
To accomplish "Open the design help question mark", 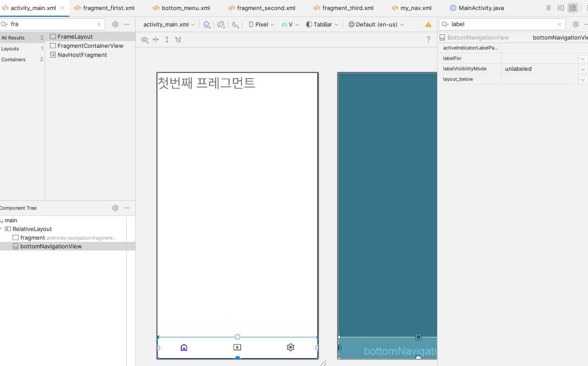I will coord(428,40).
